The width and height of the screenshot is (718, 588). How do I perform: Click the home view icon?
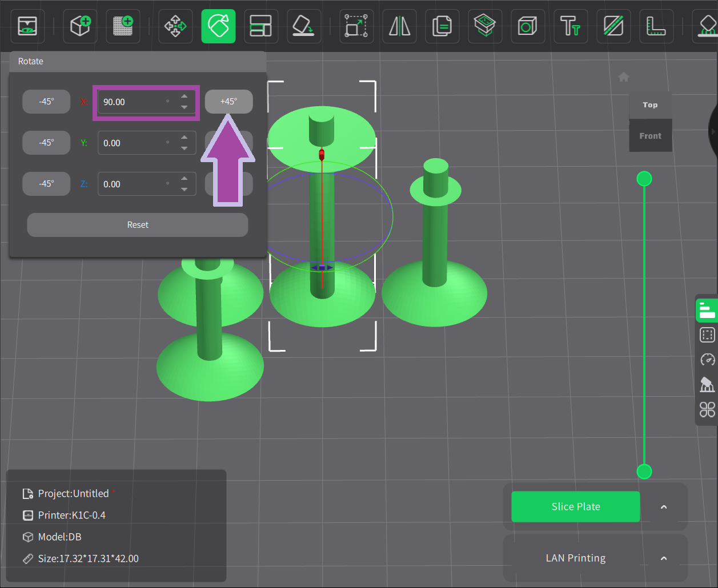point(624,77)
